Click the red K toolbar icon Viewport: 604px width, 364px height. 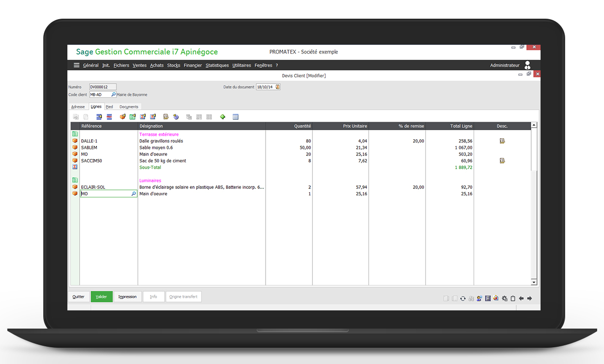click(153, 117)
